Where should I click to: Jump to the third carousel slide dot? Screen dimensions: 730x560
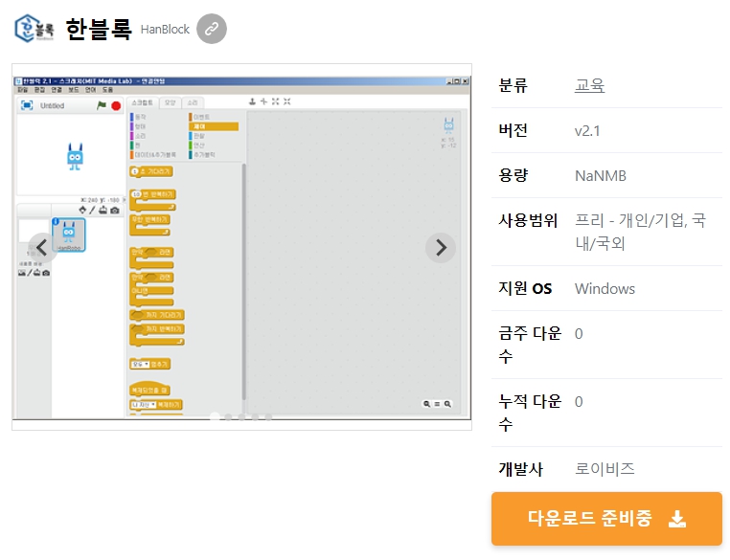(241, 416)
